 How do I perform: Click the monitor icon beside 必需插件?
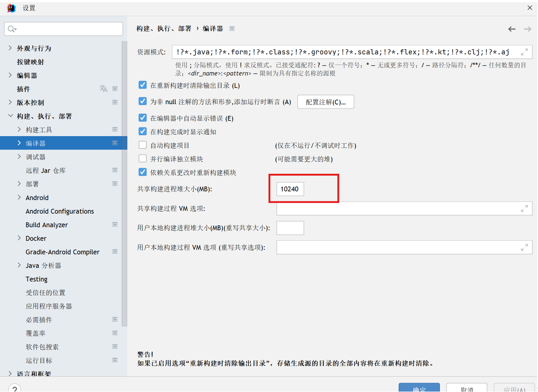pos(115,319)
